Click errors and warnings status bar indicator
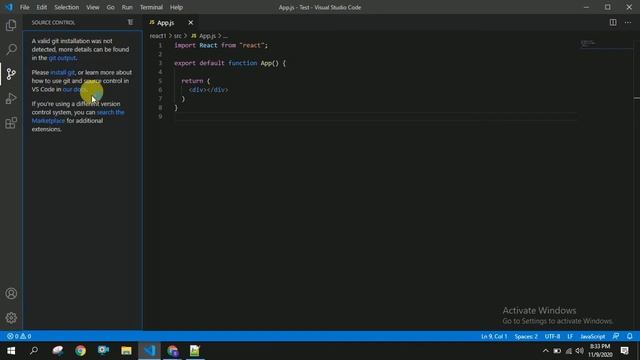The image size is (640, 360). (x=19, y=336)
